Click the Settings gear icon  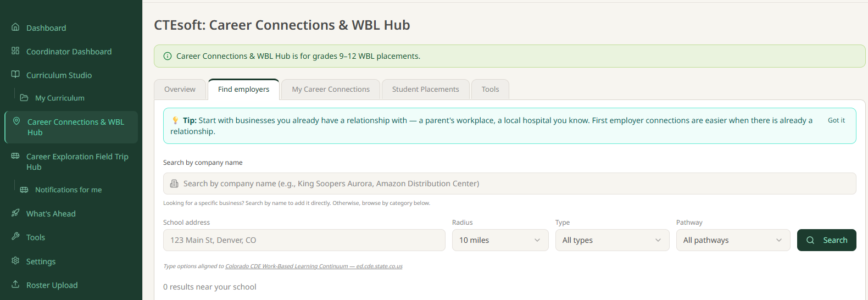point(15,260)
